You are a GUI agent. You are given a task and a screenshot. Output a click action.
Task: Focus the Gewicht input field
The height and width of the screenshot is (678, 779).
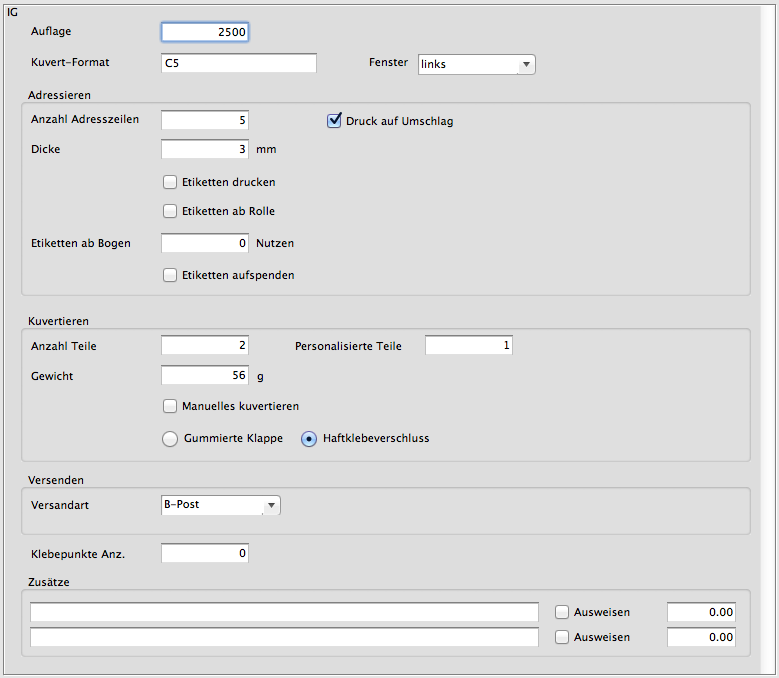(205, 376)
